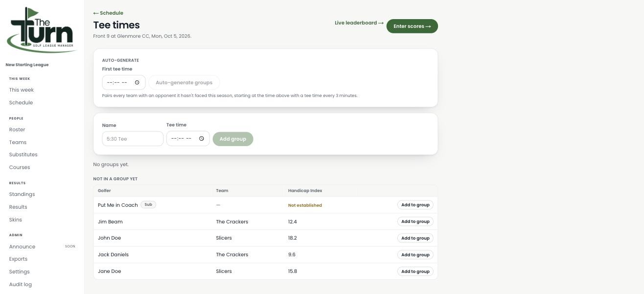Open Results page
This screenshot has height=294, width=644.
18,207
